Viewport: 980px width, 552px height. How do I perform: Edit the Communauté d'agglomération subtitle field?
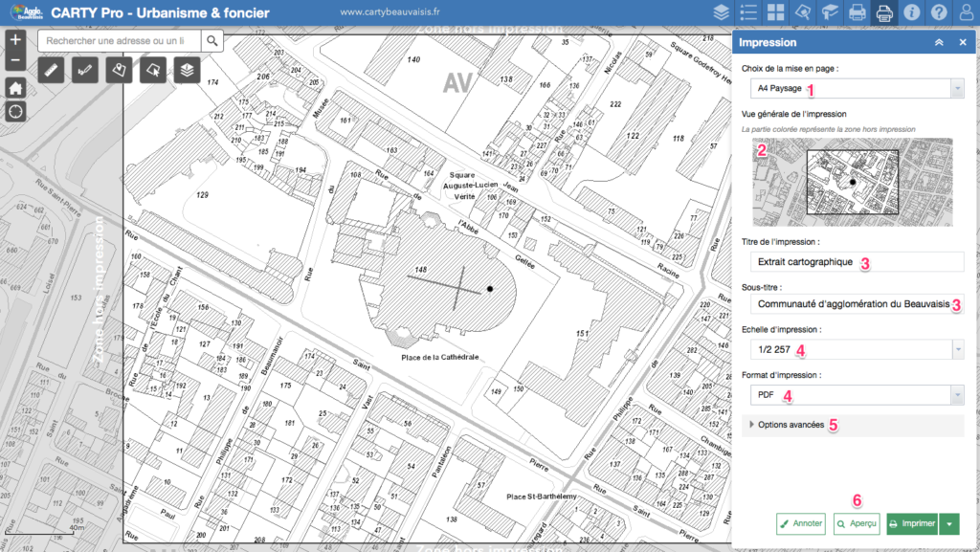[x=857, y=304]
